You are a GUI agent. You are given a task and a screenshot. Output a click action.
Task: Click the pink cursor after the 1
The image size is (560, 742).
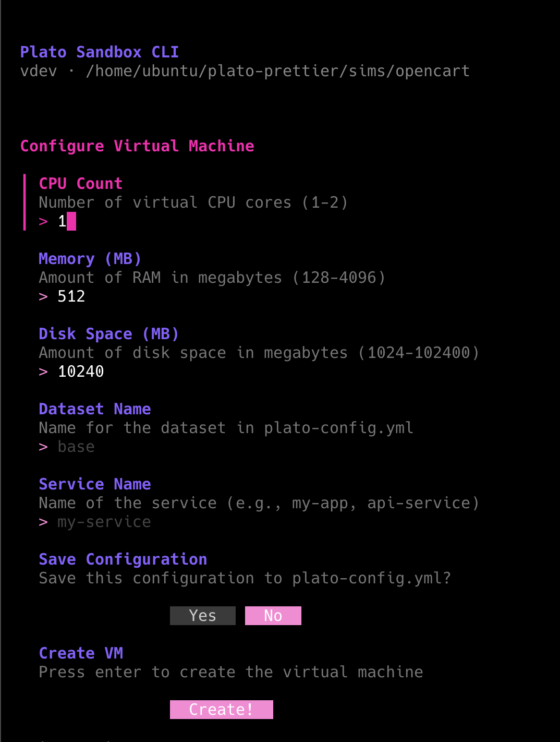[72, 221]
